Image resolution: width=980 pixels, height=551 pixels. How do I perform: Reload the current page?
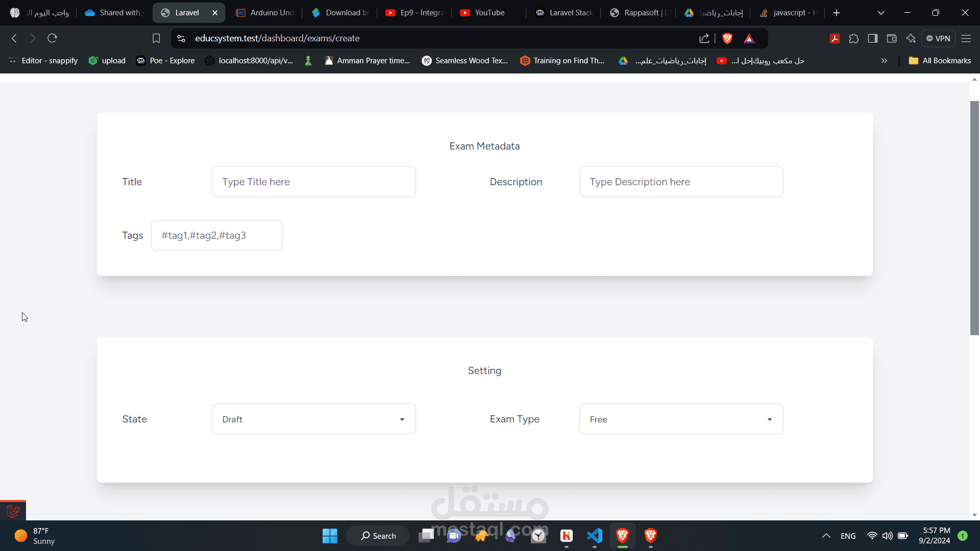pyautogui.click(x=52, y=38)
